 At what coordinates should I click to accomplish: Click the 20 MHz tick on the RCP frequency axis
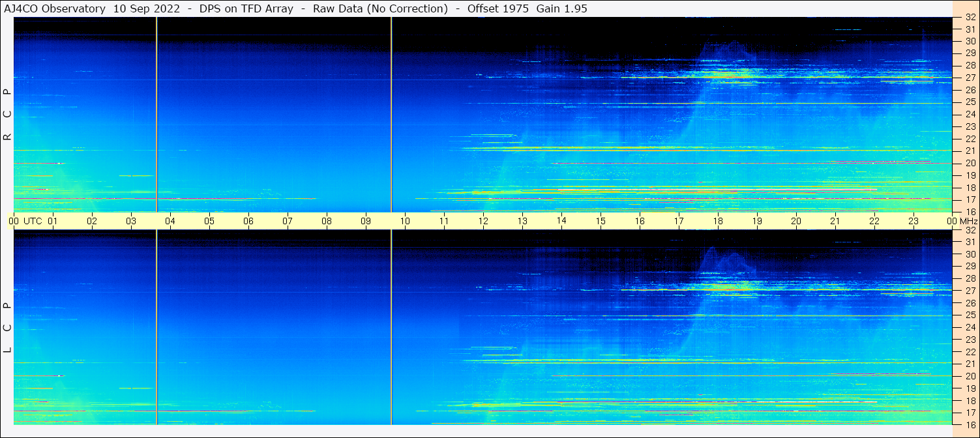point(970,163)
